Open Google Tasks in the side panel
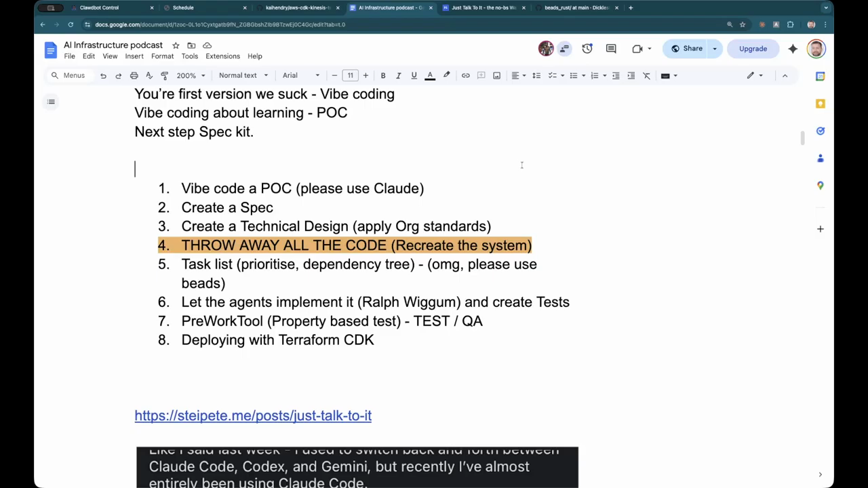The image size is (868, 488). [x=821, y=131]
